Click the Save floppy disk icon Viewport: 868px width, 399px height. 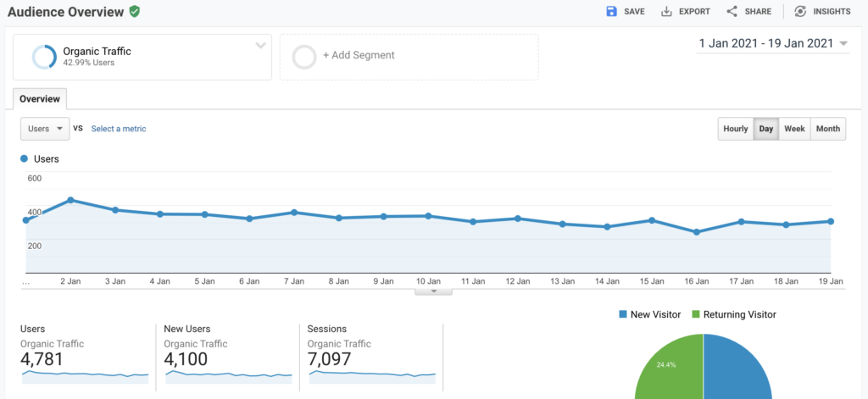pyautogui.click(x=612, y=12)
